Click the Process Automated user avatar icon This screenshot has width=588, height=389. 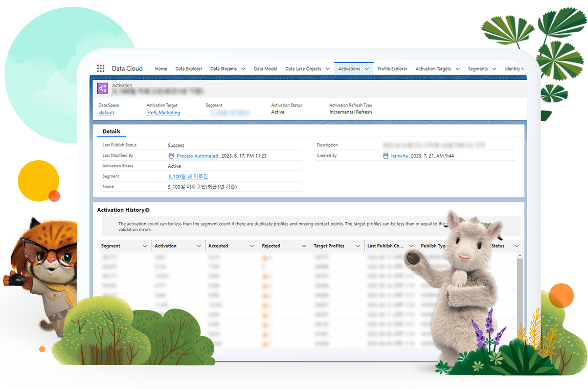(171, 156)
